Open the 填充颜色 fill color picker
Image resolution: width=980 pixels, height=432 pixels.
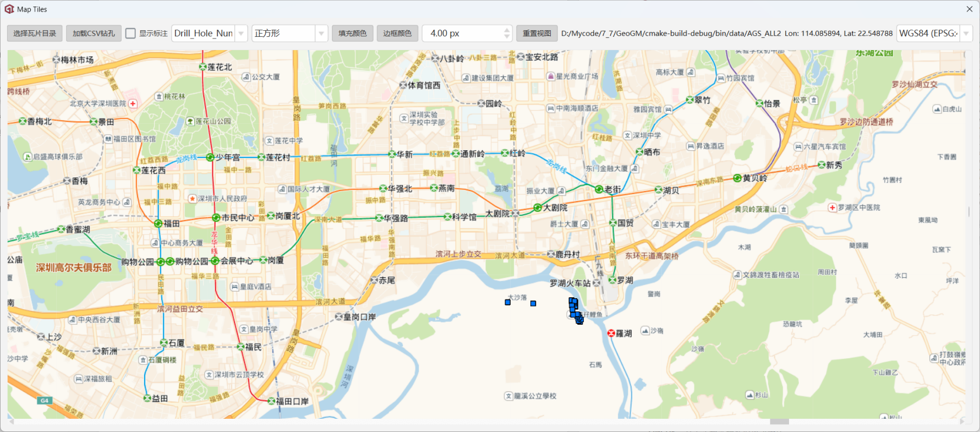click(x=352, y=34)
